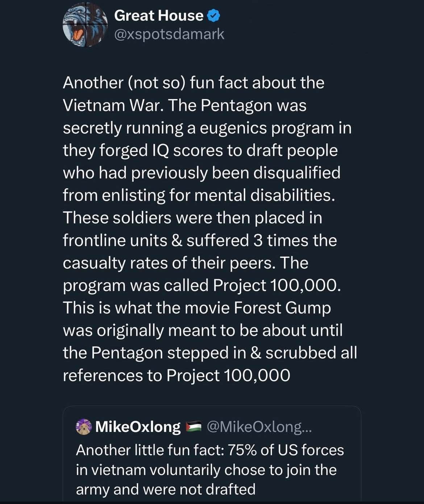Viewport: 424px width, 504px height.
Task: Click the final "Project 100,000" ending the tweet
Action: 228,375
